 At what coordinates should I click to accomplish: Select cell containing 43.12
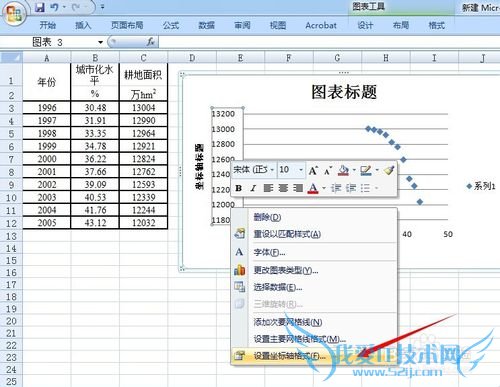pyautogui.click(x=95, y=223)
